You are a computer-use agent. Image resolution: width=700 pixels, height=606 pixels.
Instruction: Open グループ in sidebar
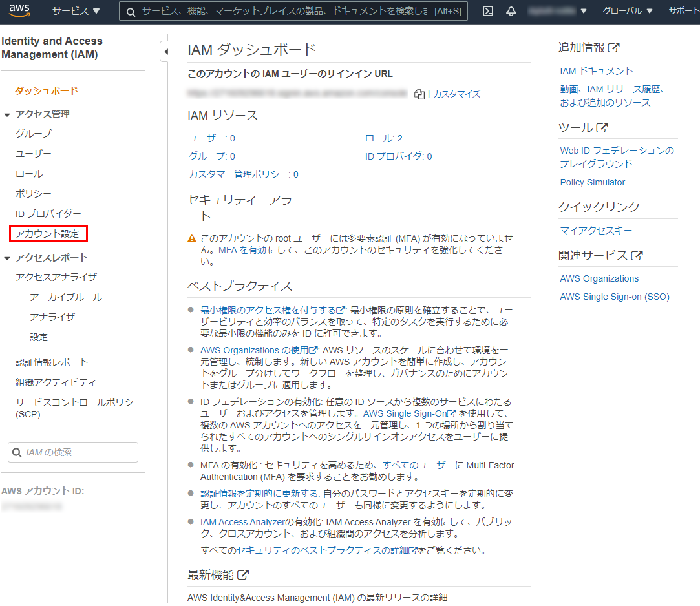coord(34,134)
